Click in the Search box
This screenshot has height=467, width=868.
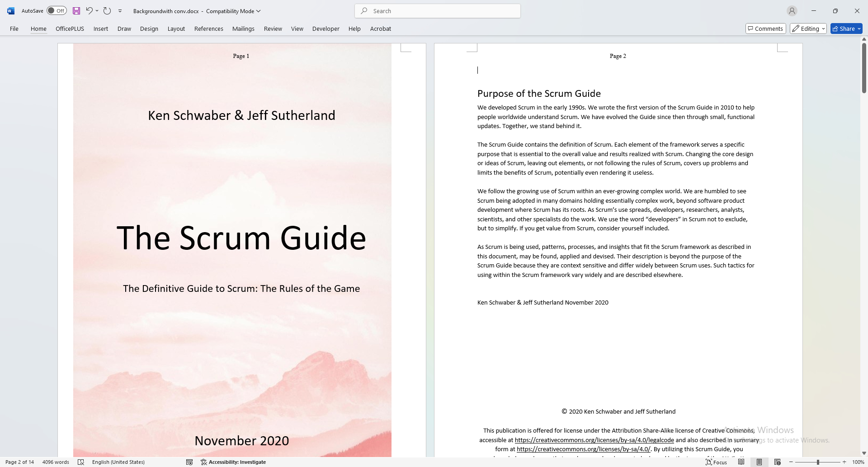[x=438, y=11]
